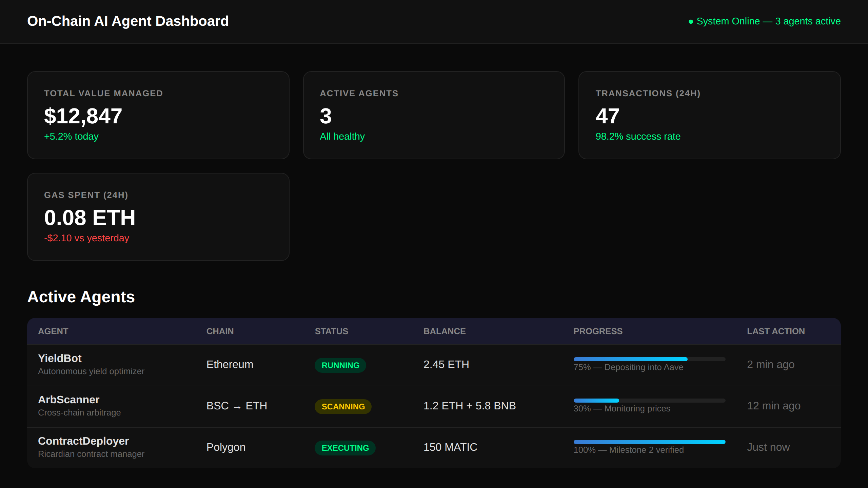
Task: Click the EXECUTING status badge
Action: pos(345,448)
